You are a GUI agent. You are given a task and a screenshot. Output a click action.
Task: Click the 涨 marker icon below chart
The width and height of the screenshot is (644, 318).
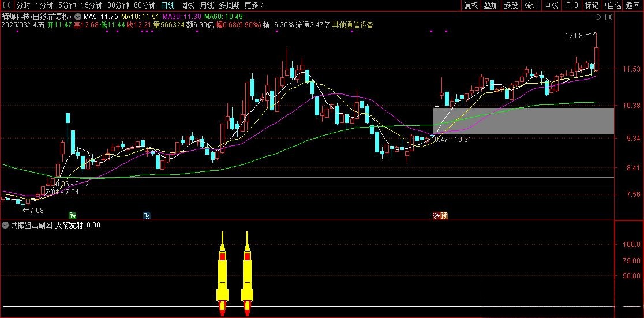(437, 215)
